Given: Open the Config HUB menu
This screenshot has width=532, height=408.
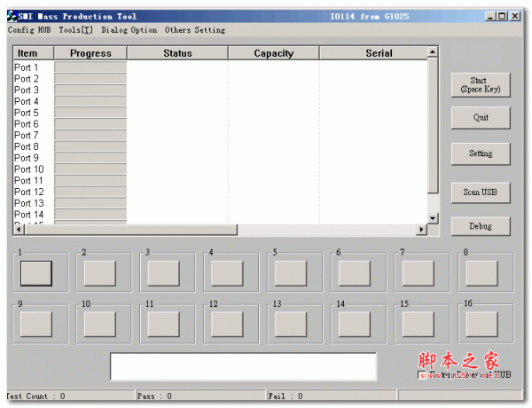Looking at the screenshot, I should 29,30.
